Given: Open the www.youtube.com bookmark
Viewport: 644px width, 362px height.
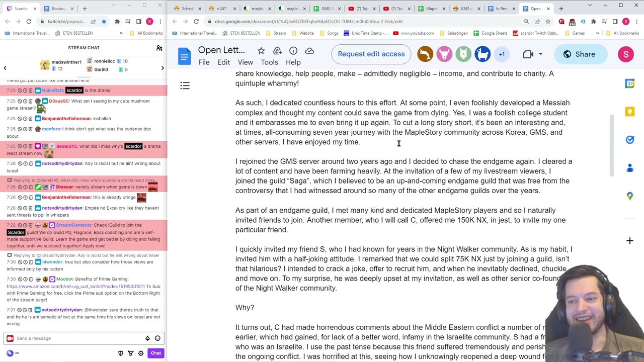Looking at the screenshot, I should point(413,33).
